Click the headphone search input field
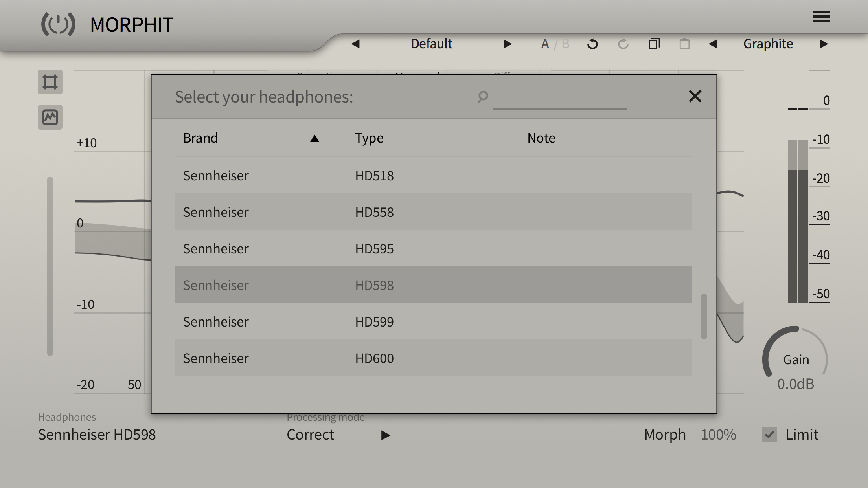The height and width of the screenshot is (488, 868). (559, 99)
